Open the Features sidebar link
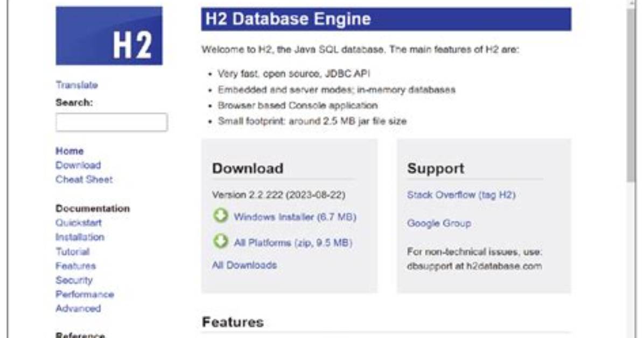Image resolution: width=644 pixels, height=338 pixels. [x=75, y=266]
